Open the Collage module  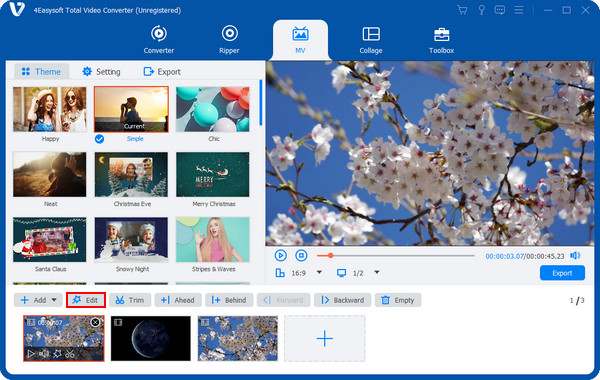[x=371, y=39]
